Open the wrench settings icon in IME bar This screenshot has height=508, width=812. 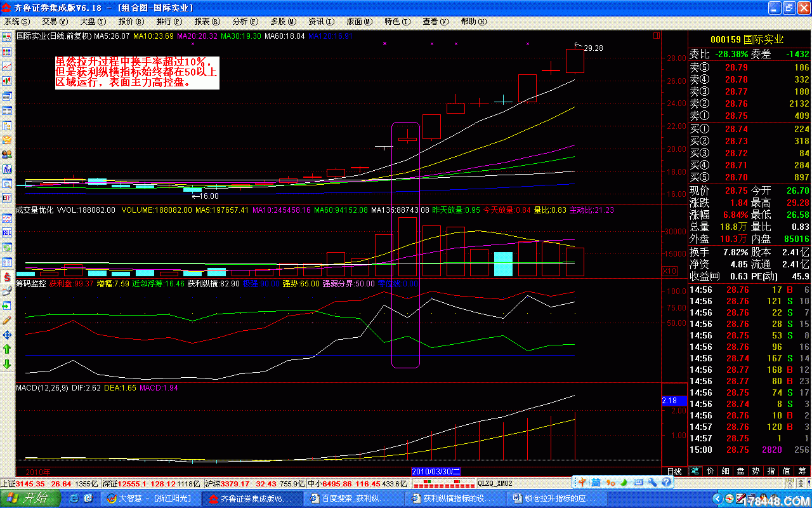(x=651, y=483)
